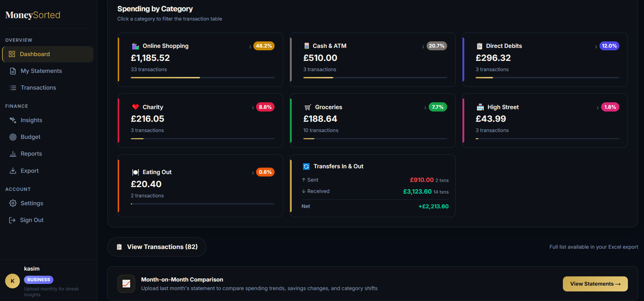Select Export in the sidebar

click(48, 170)
